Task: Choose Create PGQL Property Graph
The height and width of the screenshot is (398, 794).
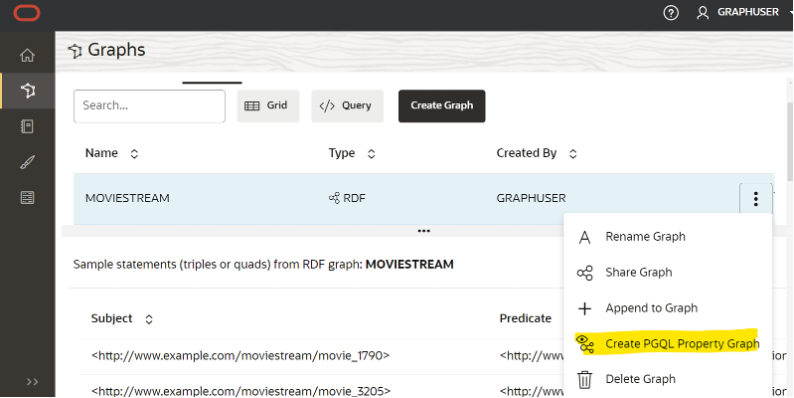Action: point(667,344)
